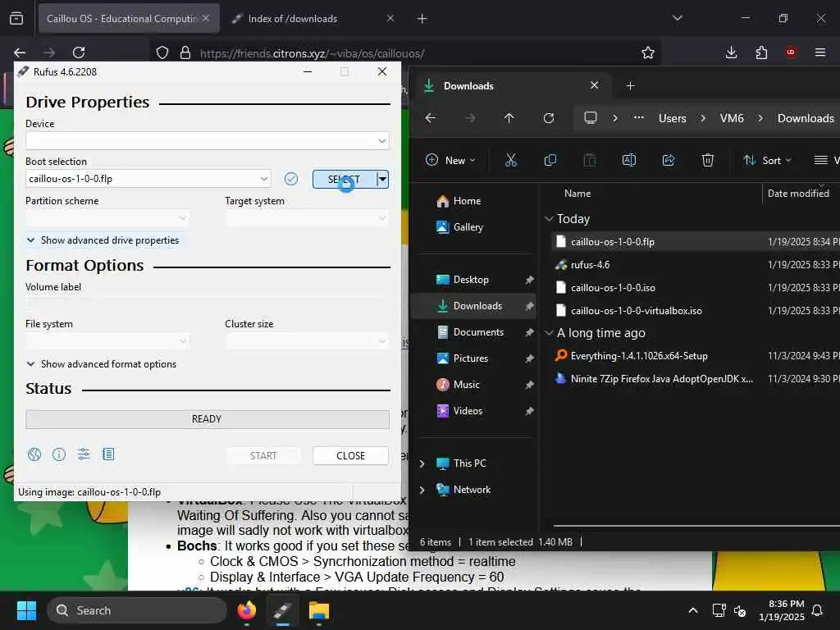Click the SELECT button's dropdown arrow
840x630 pixels.
click(x=382, y=179)
